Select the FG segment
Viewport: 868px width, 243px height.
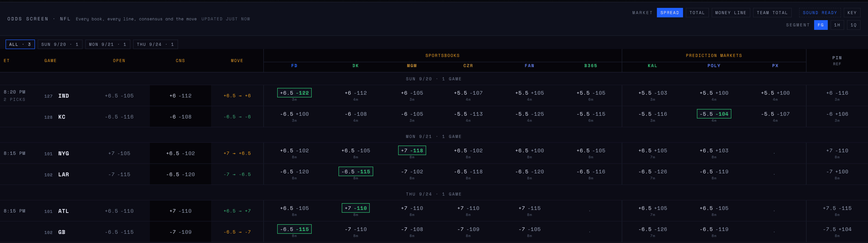(x=821, y=25)
